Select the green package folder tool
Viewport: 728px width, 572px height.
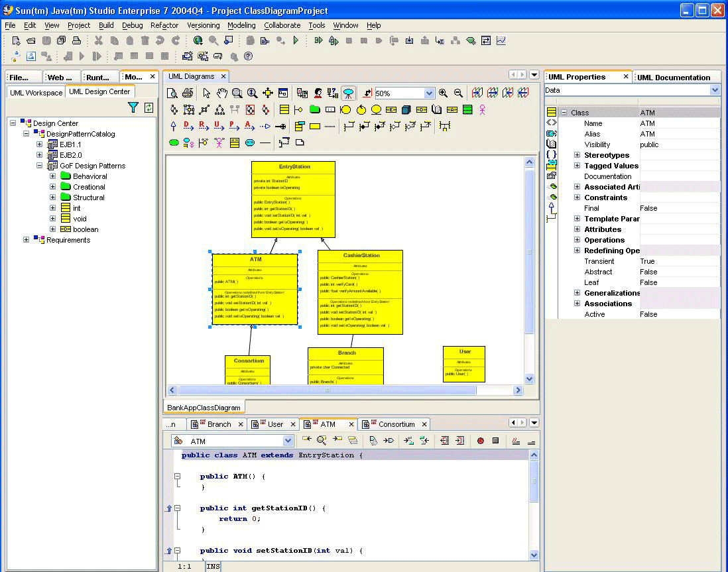pos(315,109)
